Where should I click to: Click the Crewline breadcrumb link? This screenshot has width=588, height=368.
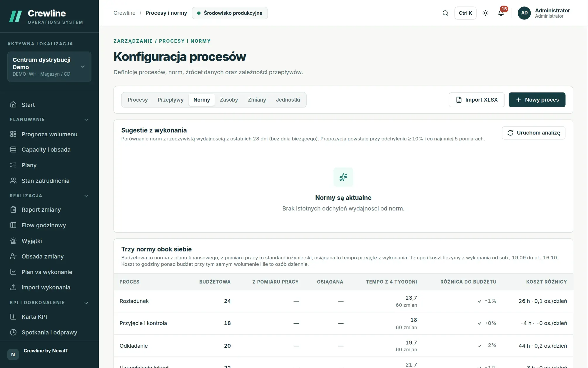coord(124,13)
